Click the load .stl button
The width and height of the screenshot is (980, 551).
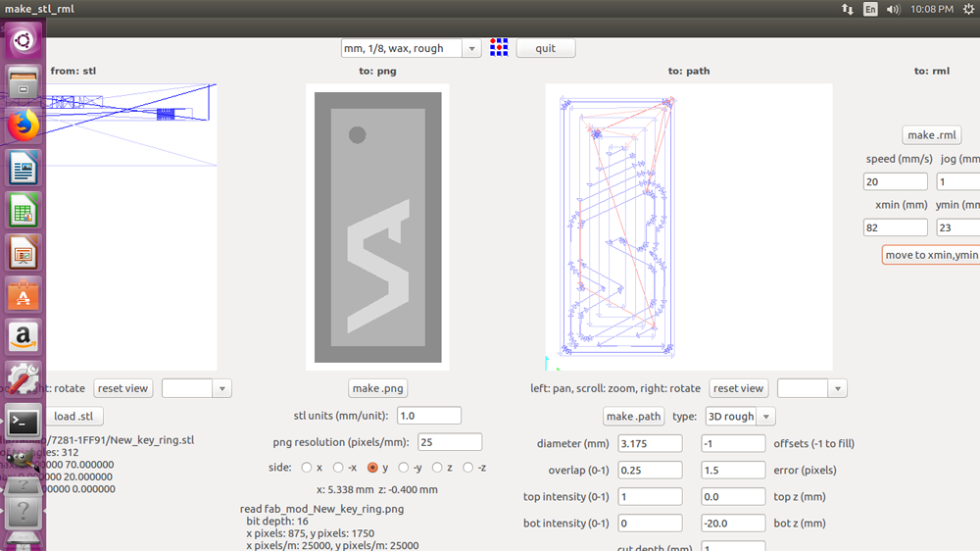[x=73, y=416]
